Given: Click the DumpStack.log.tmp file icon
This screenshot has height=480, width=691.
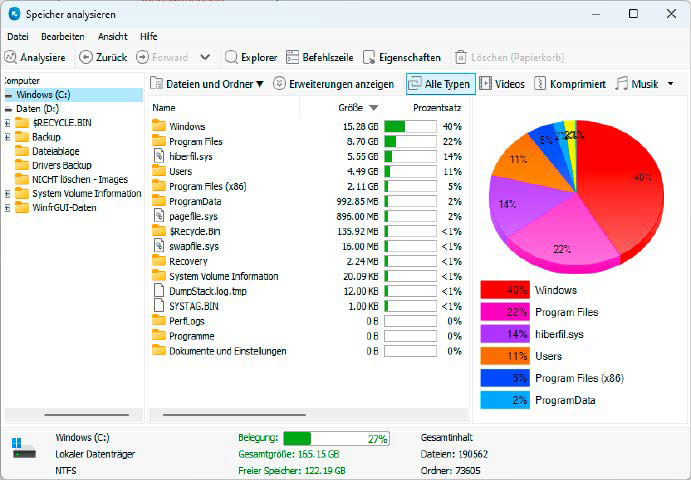Looking at the screenshot, I should tap(159, 291).
